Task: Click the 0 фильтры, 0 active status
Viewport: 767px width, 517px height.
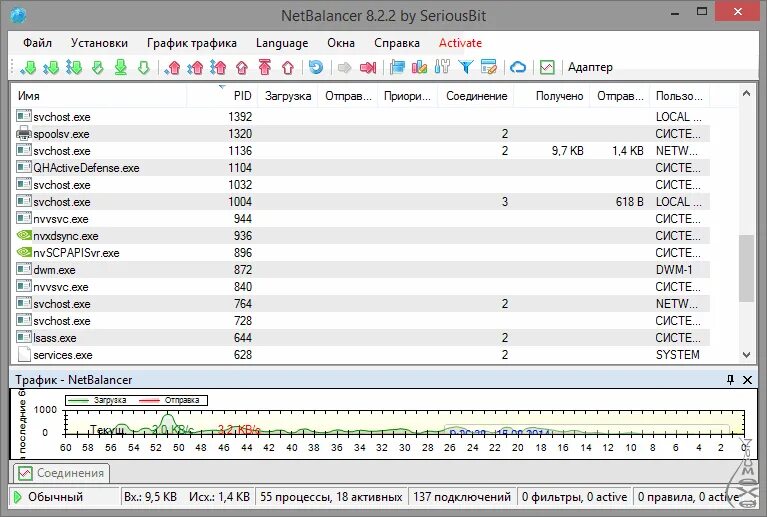Action: (574, 497)
